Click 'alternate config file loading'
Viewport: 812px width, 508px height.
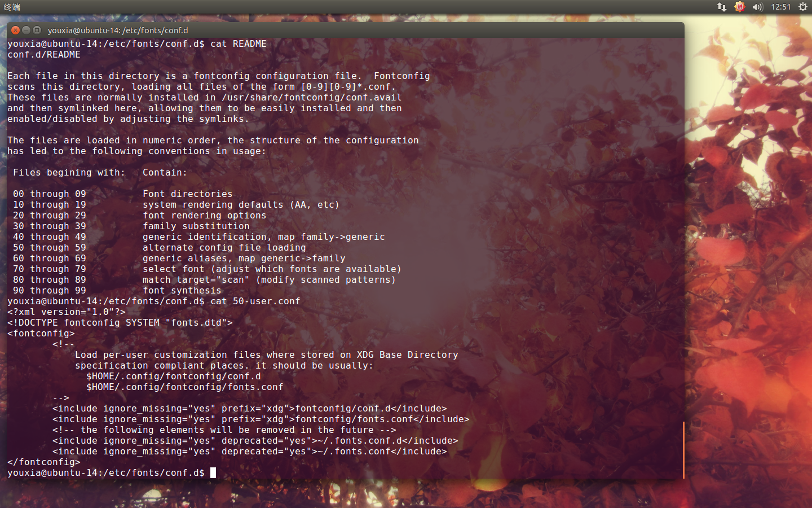coord(224,247)
